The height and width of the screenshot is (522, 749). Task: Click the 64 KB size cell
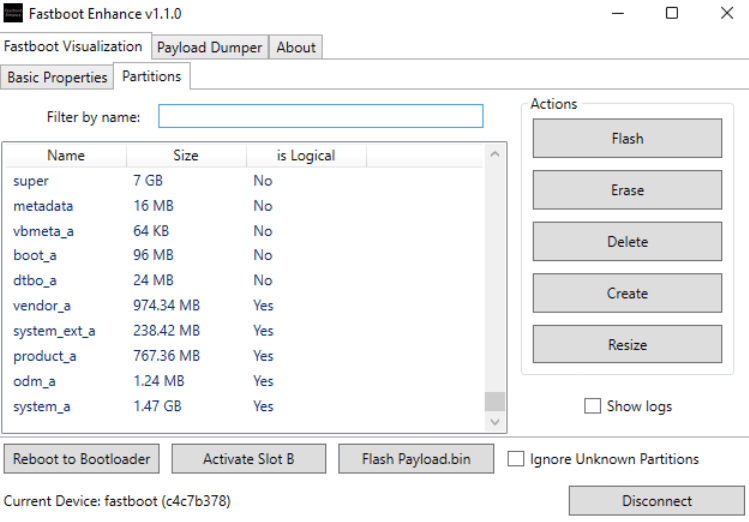click(x=151, y=231)
